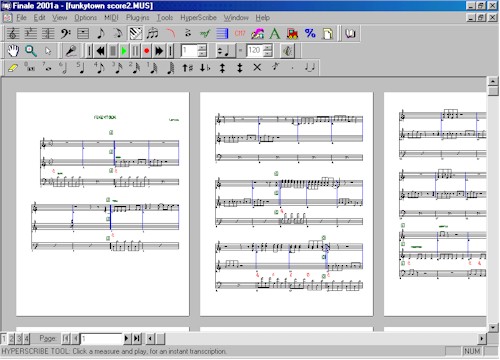The image size is (500, 360).
Task: Open the Plug-ins menu
Action: pos(138,18)
